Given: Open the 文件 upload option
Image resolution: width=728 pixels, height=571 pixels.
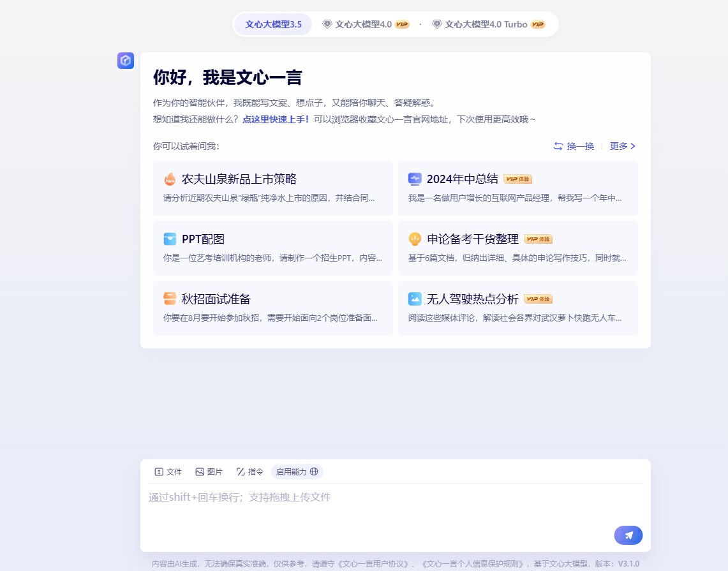Looking at the screenshot, I should click(x=168, y=471).
